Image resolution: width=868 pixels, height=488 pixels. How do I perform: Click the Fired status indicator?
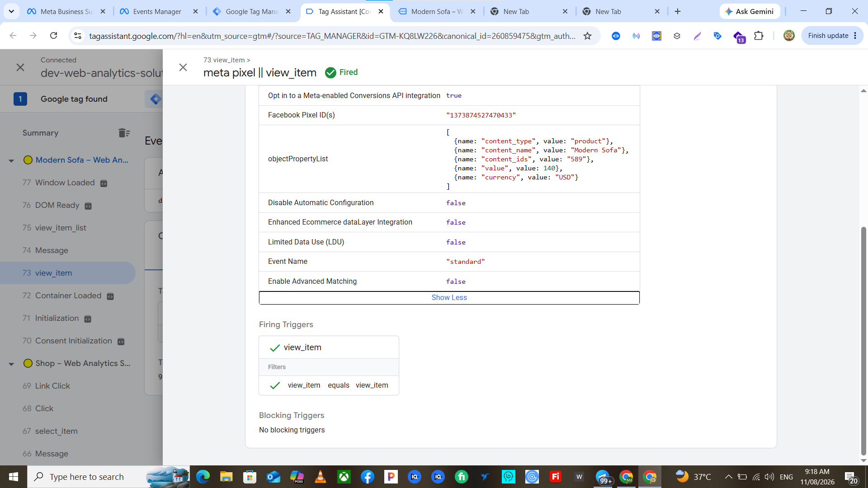click(x=341, y=72)
